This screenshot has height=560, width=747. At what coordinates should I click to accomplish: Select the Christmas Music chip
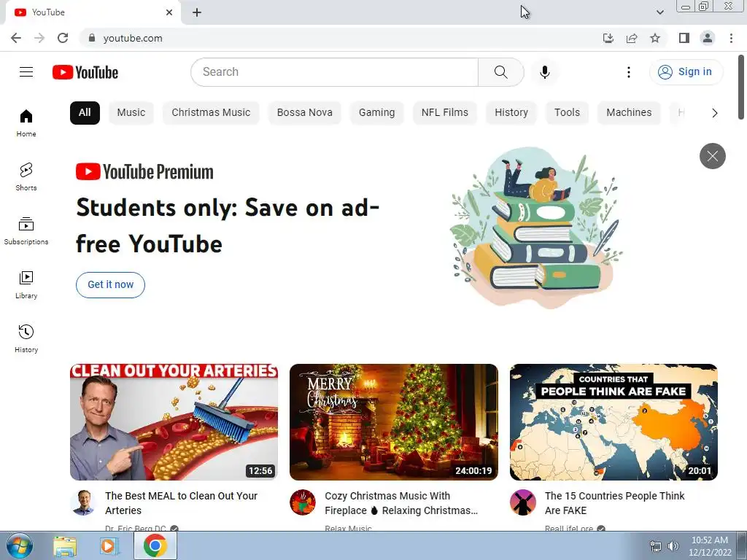coord(211,113)
